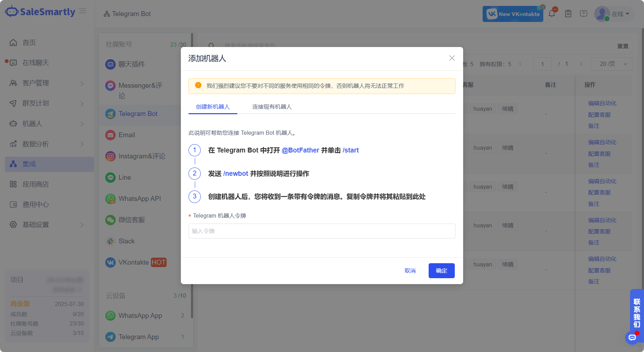
Task: Confirm with the 确定 button
Action: click(442, 271)
